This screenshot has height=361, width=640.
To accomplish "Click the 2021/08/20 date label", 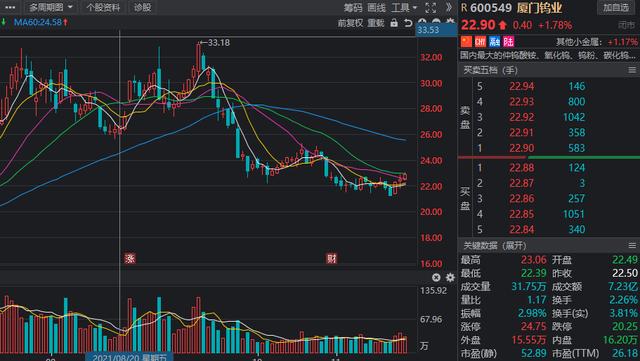I will click(129, 358).
